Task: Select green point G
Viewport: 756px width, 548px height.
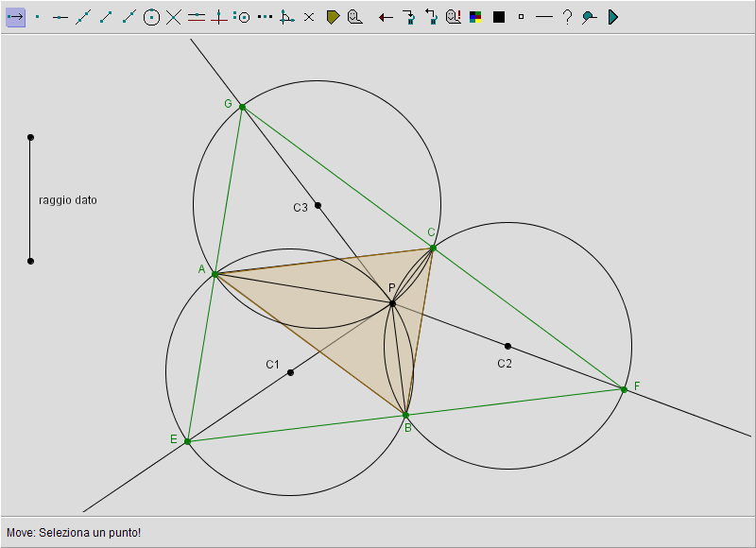Action: pyautogui.click(x=243, y=107)
